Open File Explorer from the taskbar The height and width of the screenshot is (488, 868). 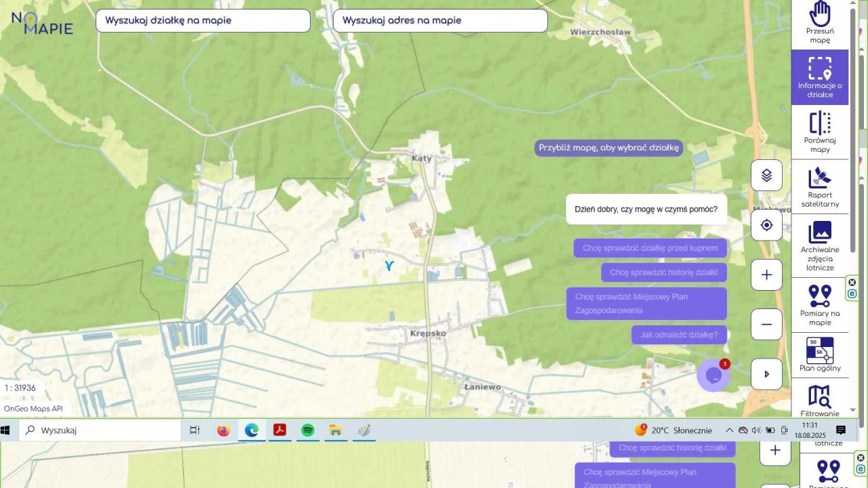(336, 430)
